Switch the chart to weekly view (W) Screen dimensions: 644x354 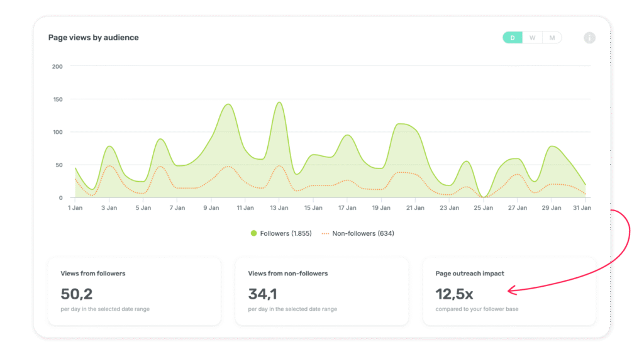[532, 38]
